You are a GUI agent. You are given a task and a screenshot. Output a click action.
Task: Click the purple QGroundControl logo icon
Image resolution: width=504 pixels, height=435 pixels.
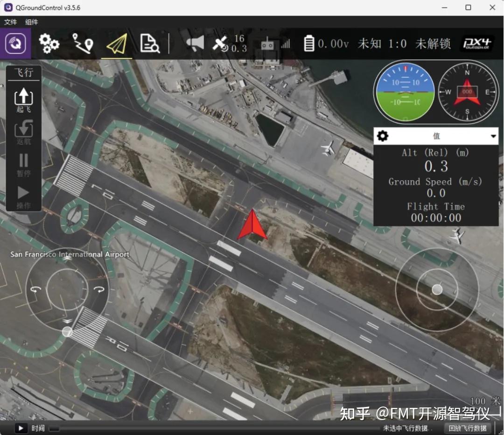pyautogui.click(x=15, y=43)
